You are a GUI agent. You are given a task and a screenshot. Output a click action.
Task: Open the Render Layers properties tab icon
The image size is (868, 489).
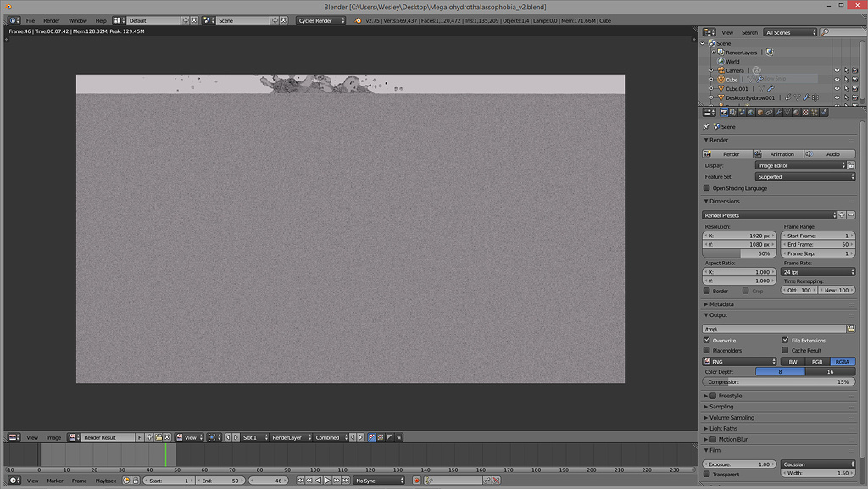733,113
